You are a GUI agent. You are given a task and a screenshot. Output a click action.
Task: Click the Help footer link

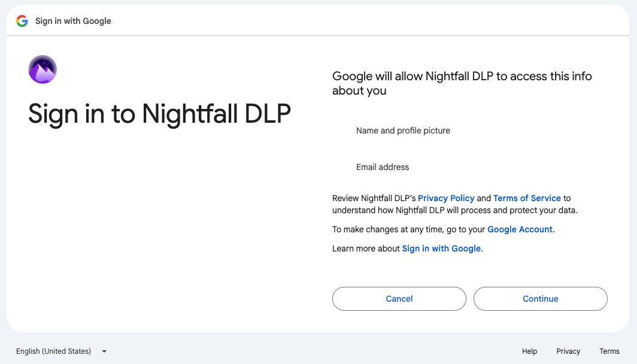coord(529,351)
